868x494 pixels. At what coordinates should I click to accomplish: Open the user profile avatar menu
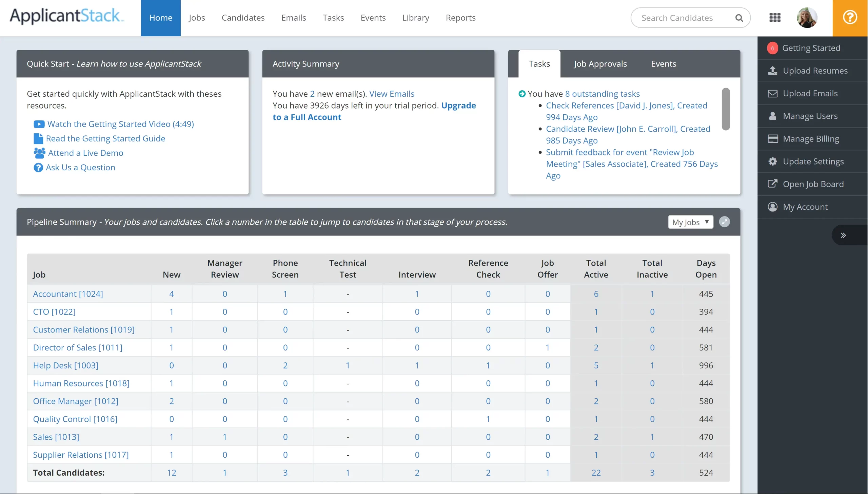tap(807, 18)
